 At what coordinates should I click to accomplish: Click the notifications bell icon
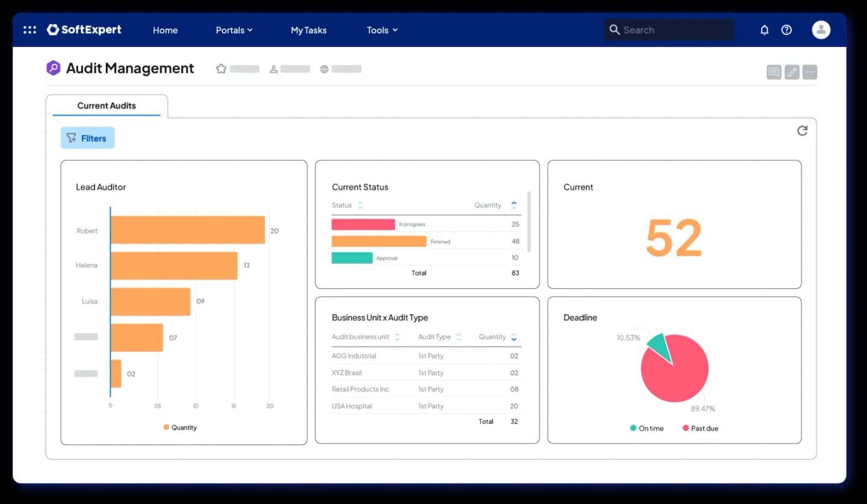764,30
